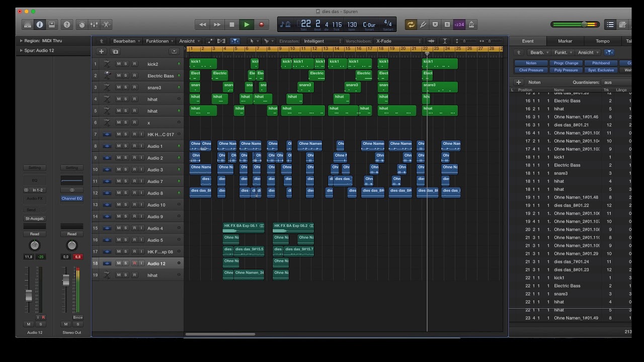The height and width of the screenshot is (362, 644).
Task: Click the Tuner icon
Action: (x=423, y=24)
